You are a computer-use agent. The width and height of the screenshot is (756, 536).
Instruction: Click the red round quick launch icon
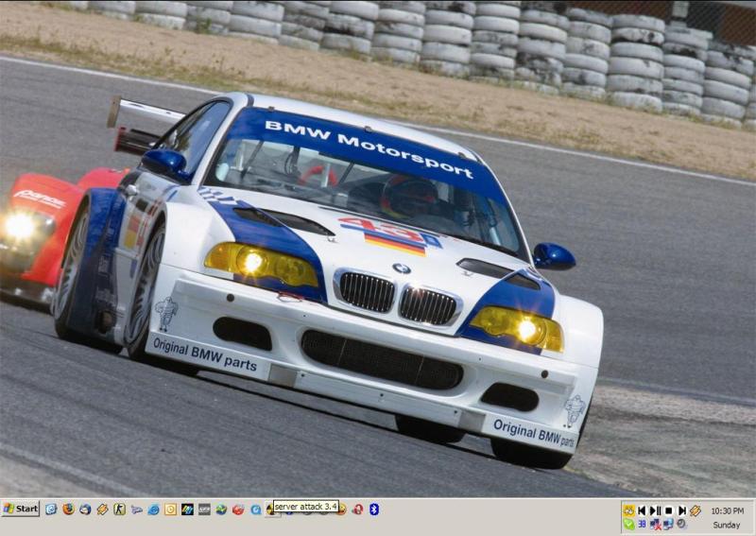(238, 509)
